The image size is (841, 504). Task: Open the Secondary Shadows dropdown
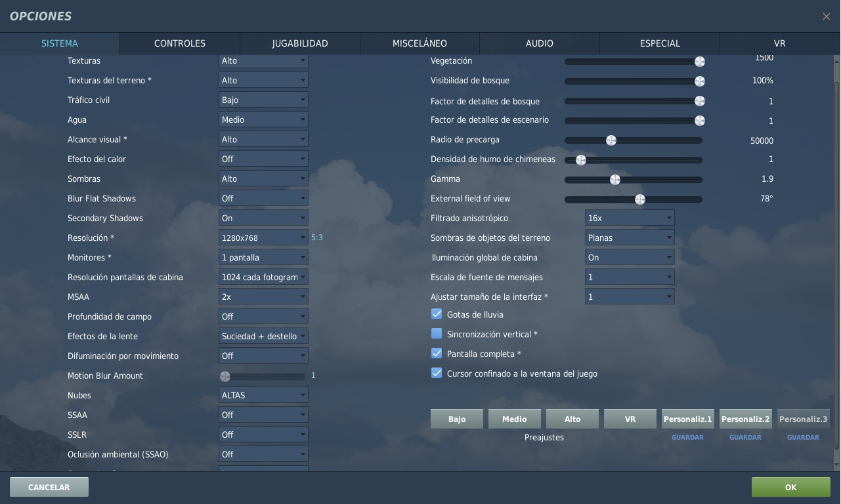263,218
